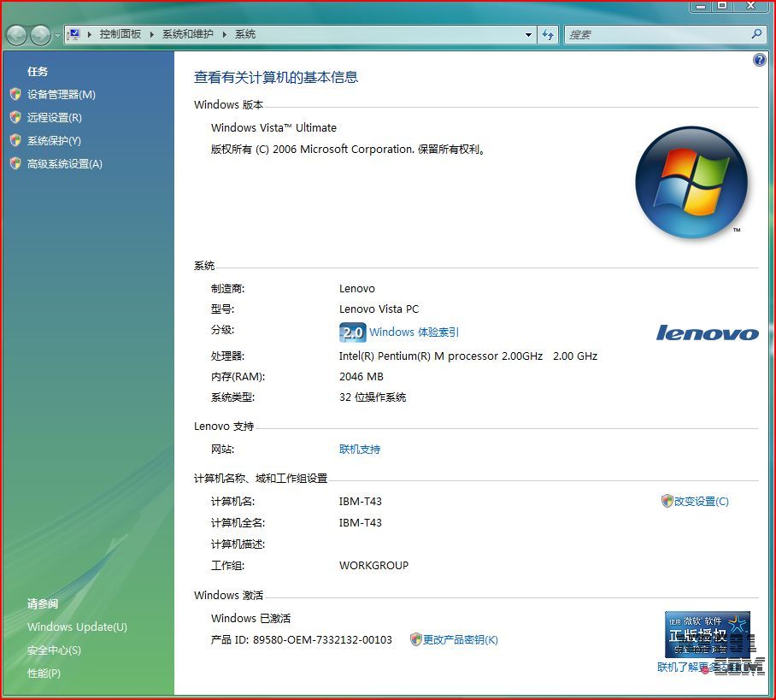Click 改变设置(C) for the computer name

[701, 502]
